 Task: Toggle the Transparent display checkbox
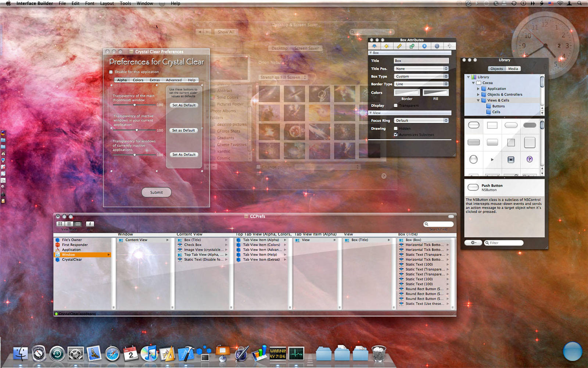(x=395, y=106)
